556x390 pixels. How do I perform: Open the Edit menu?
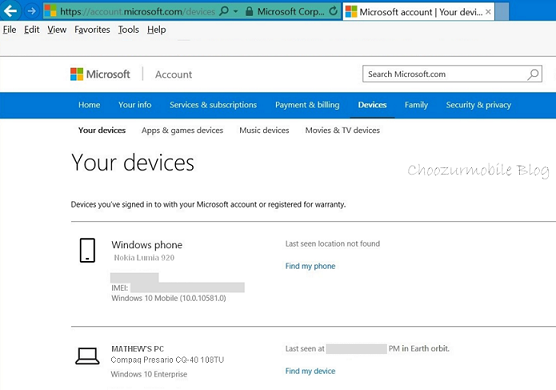point(32,30)
